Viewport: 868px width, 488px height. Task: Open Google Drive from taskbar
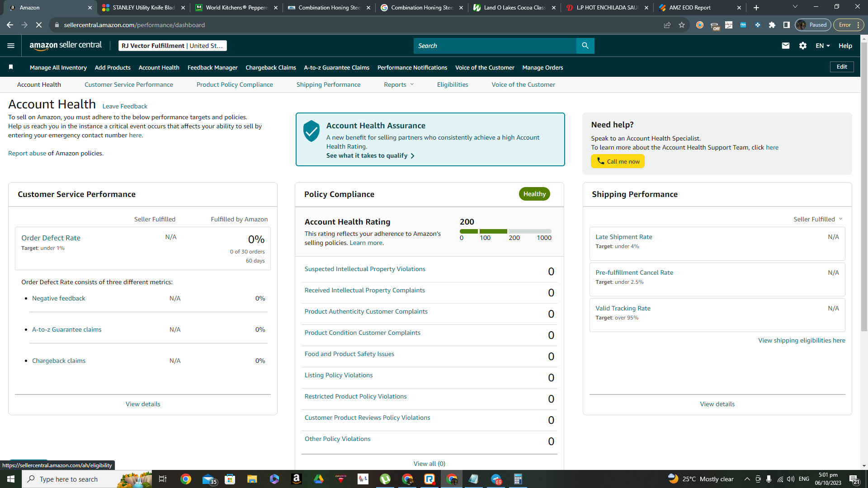point(319,479)
